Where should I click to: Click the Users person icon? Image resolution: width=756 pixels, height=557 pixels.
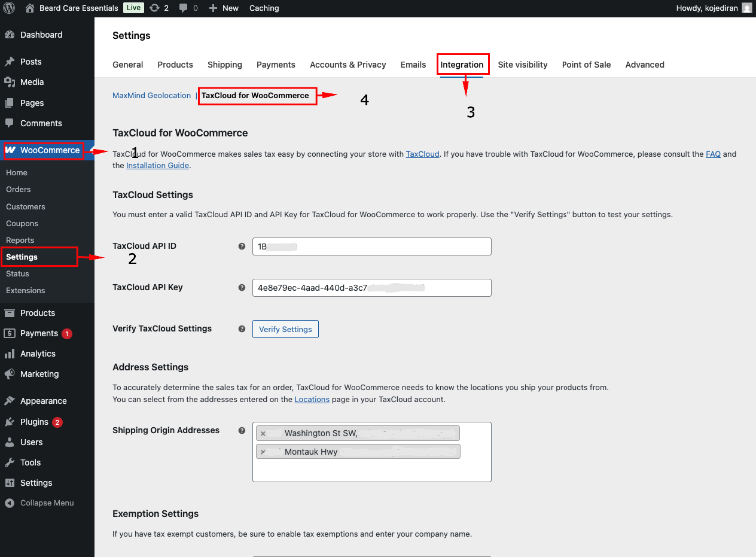(10, 442)
